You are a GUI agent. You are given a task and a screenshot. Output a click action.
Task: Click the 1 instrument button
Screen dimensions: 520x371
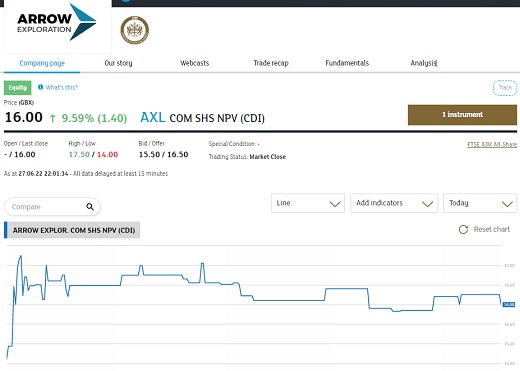coord(462,115)
